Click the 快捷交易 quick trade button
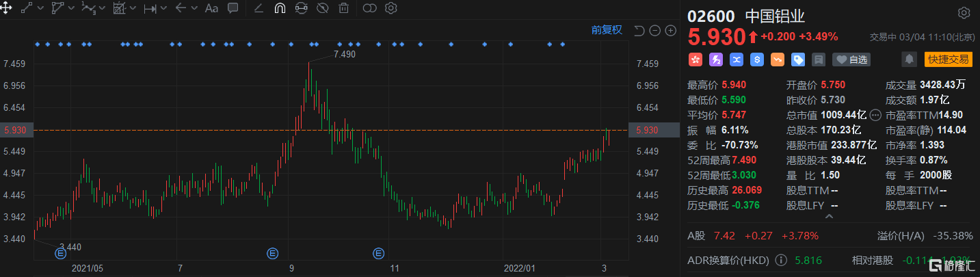 pos(947,60)
